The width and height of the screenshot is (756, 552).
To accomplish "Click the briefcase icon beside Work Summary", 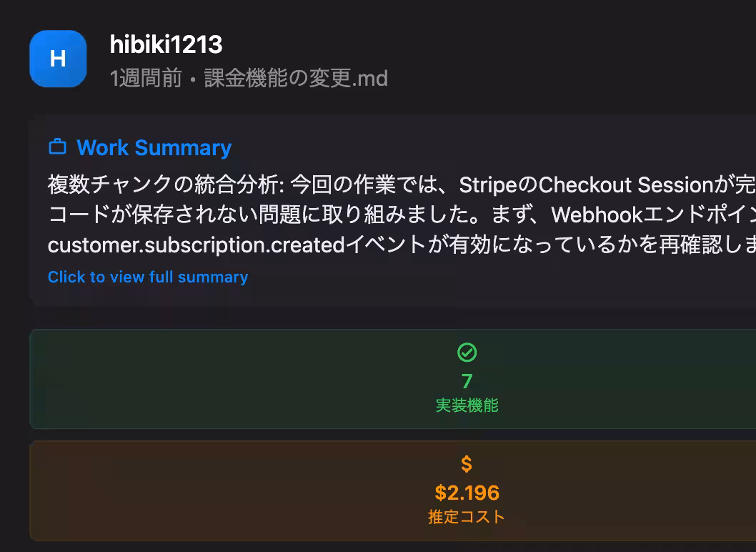I will click(x=57, y=147).
